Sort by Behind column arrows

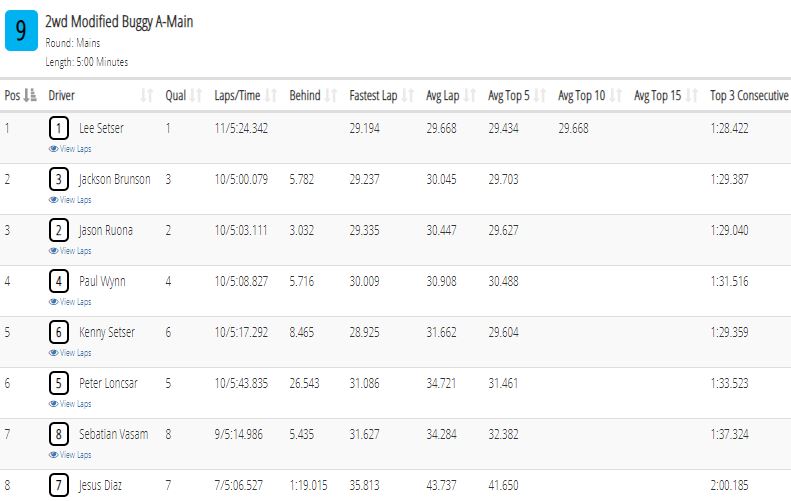[331, 95]
